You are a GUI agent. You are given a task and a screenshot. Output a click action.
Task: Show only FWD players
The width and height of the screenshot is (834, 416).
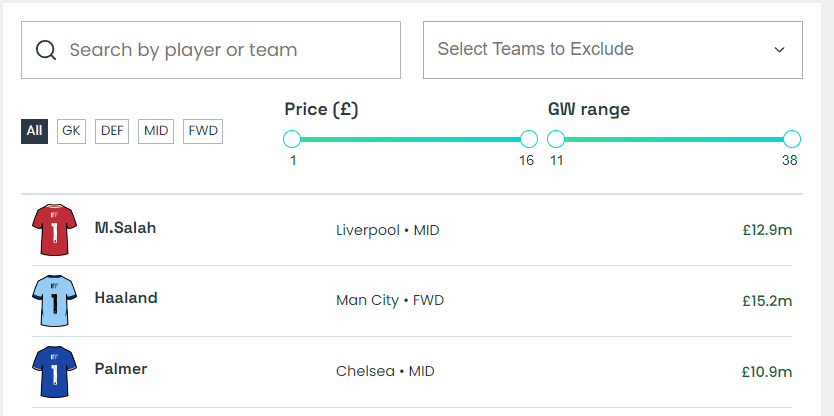[203, 131]
